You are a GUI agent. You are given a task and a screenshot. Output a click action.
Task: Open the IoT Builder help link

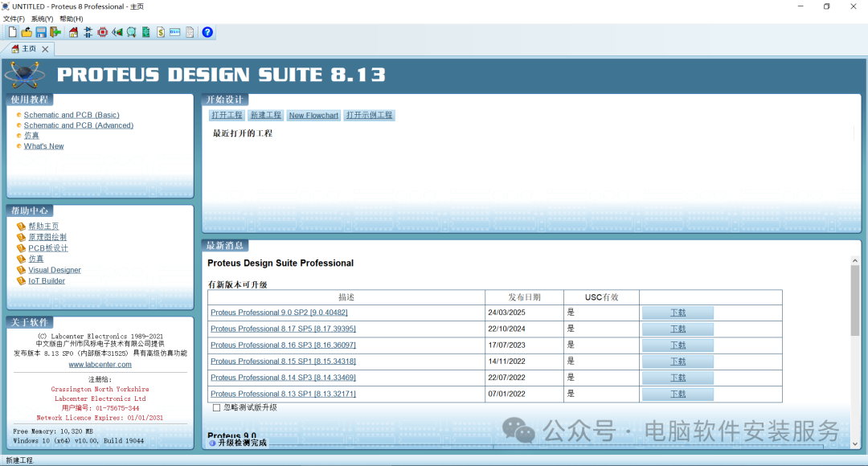click(x=47, y=281)
